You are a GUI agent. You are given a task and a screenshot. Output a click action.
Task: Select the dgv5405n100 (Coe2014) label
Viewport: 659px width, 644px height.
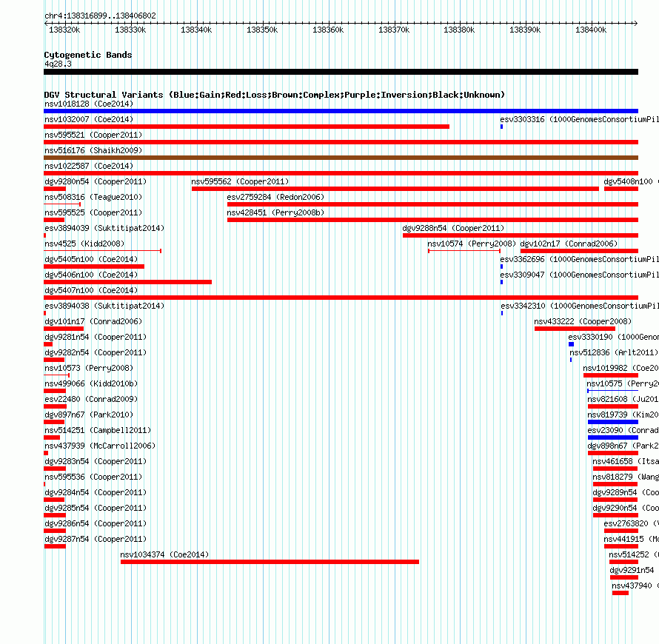tap(91, 259)
